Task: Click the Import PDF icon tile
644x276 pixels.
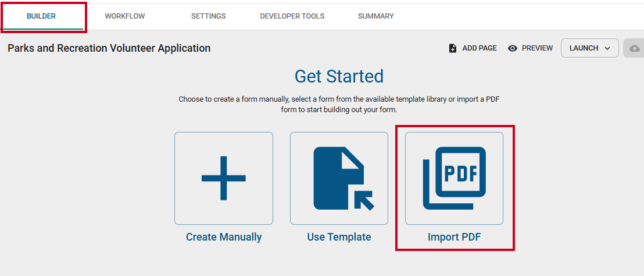Action: pos(454,178)
